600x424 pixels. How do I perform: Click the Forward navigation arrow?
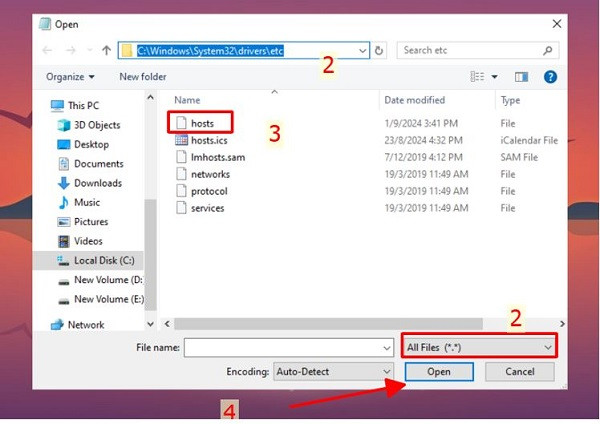point(71,50)
